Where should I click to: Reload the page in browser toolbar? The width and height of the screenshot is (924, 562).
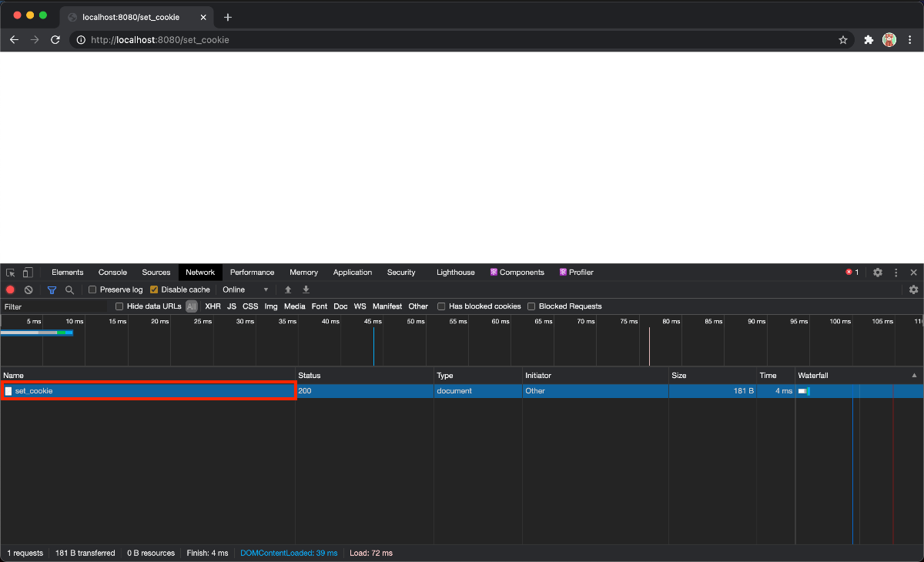(x=55, y=40)
